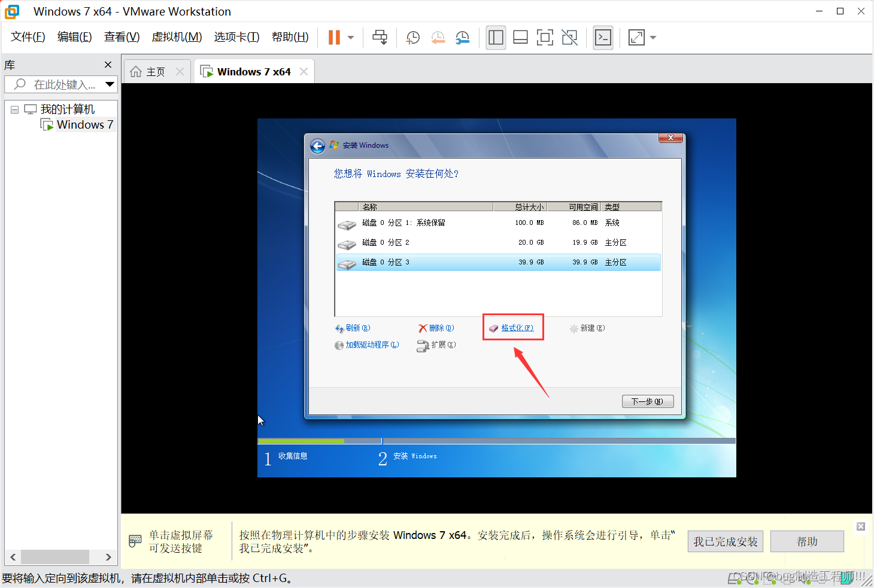Click the 名称 column header
874x588 pixels.
pos(426,207)
